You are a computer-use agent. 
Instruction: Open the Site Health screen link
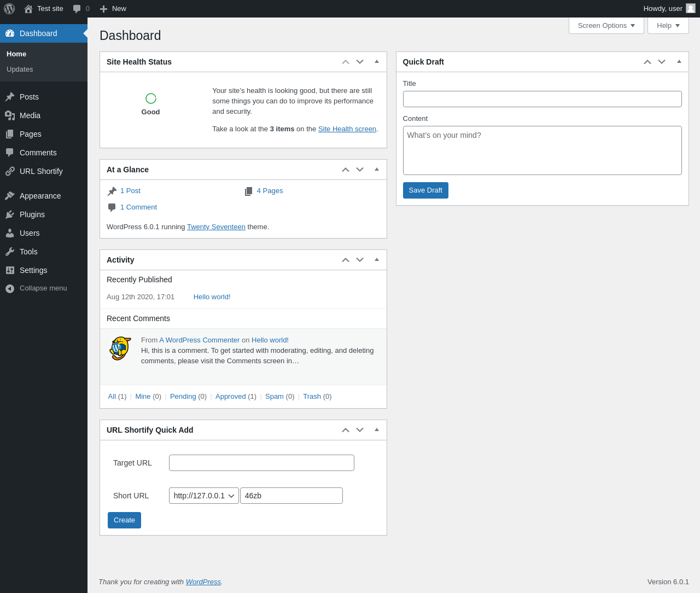[347, 129]
